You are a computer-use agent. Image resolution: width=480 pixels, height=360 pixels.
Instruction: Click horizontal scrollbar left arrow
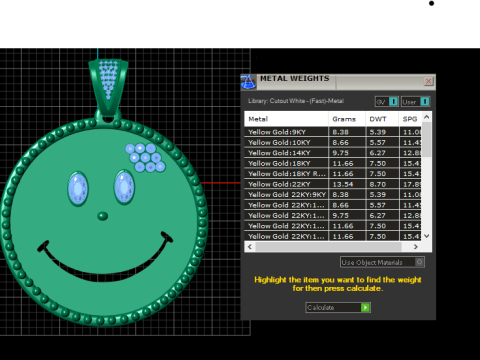click(250, 247)
